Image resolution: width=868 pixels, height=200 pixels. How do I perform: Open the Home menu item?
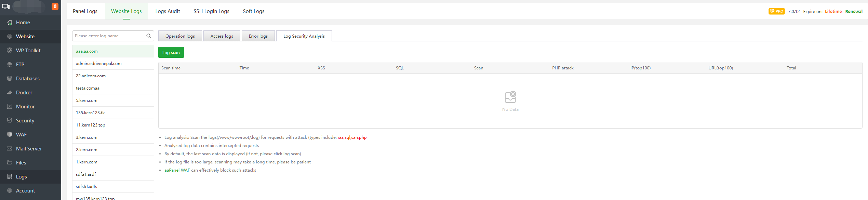[x=23, y=23]
